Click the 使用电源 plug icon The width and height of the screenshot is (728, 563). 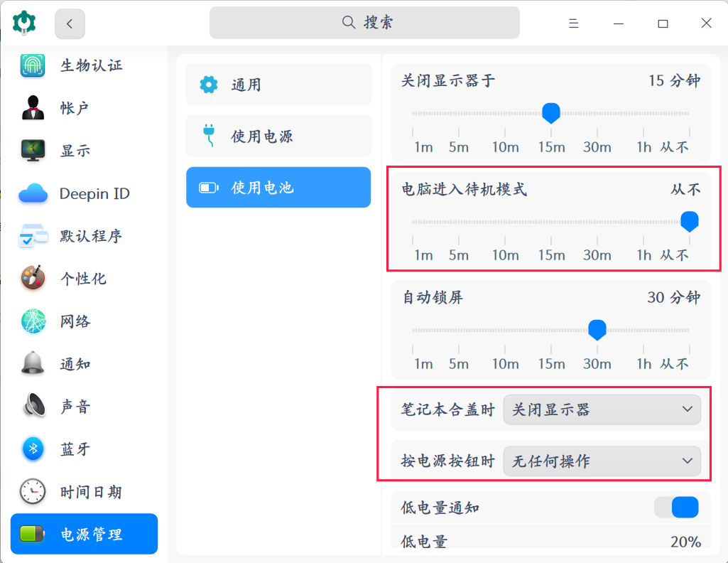pyautogui.click(x=210, y=136)
